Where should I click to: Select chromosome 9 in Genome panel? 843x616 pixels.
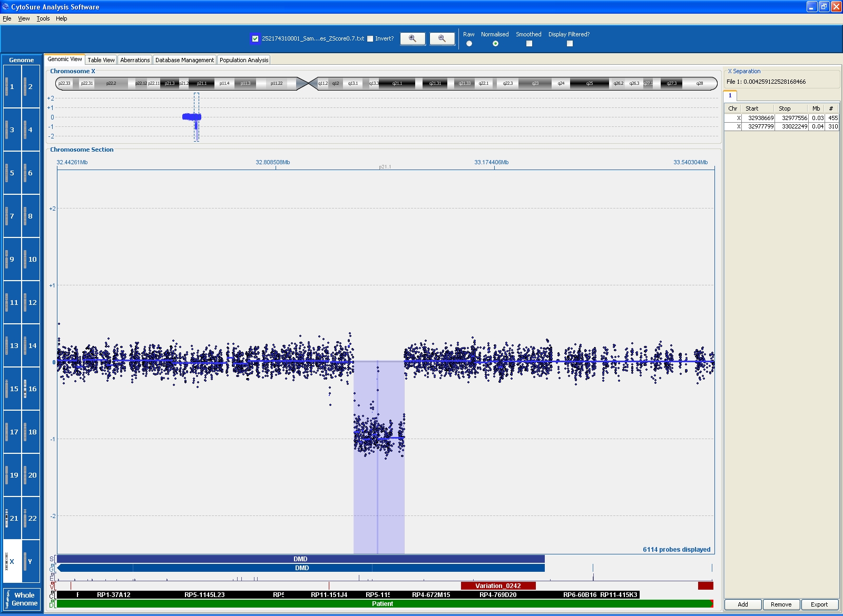coord(12,259)
